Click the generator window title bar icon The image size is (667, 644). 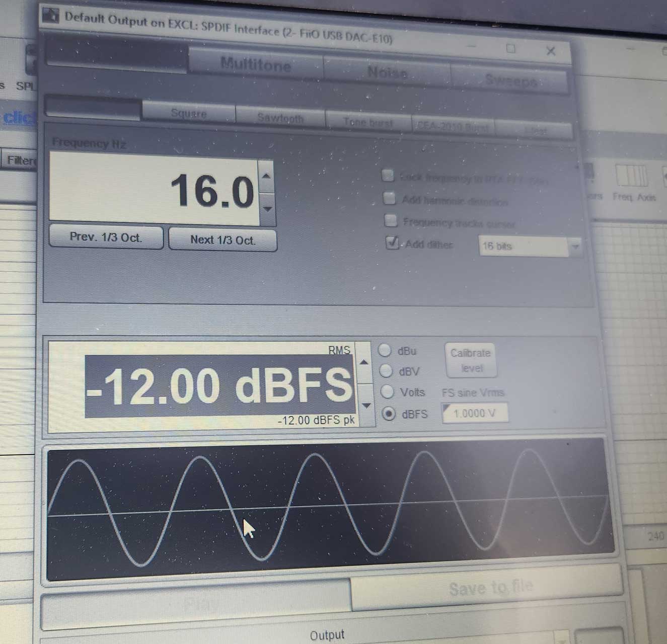click(x=50, y=15)
